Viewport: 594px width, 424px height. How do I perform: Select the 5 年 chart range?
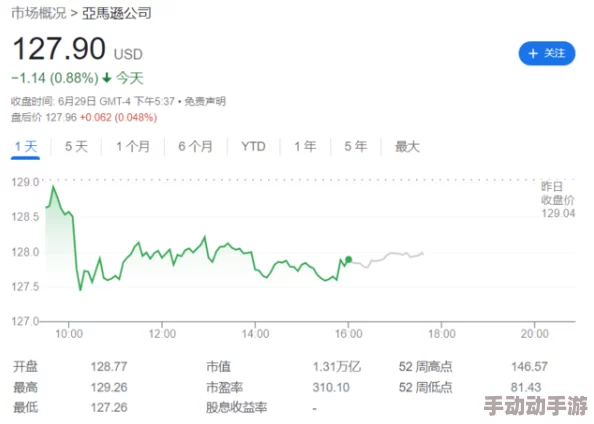(x=356, y=146)
